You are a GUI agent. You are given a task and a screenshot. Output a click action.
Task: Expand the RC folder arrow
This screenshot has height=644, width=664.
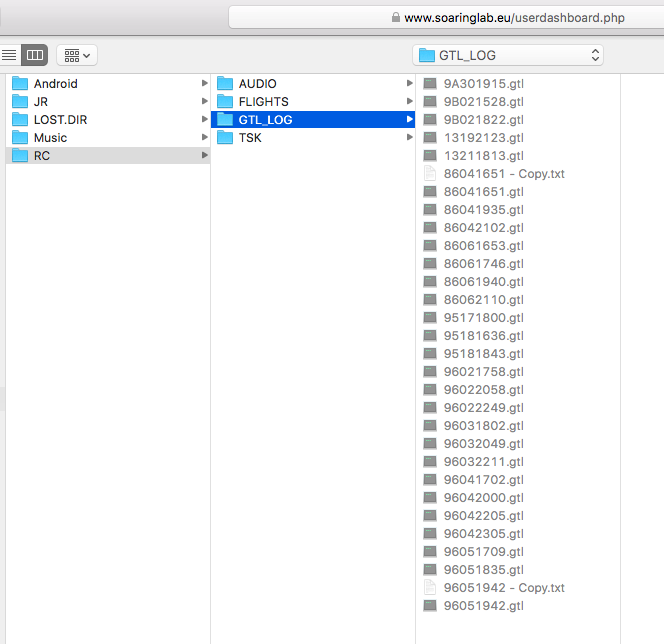pyautogui.click(x=204, y=155)
